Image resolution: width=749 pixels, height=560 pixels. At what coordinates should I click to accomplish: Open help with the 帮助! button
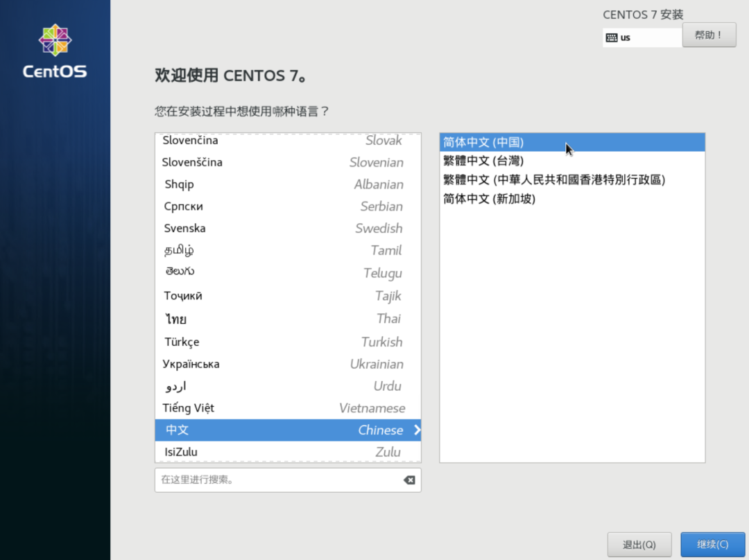709,35
